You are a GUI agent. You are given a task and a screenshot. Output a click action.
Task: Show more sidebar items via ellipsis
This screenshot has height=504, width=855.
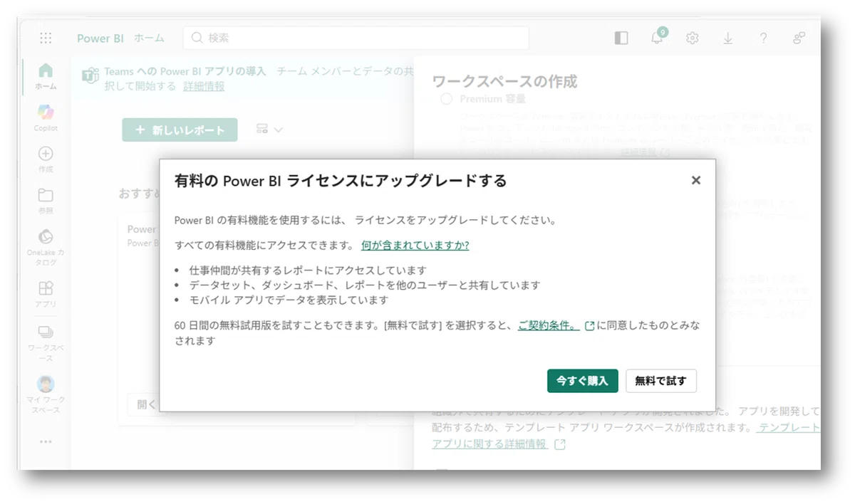pyautogui.click(x=46, y=441)
